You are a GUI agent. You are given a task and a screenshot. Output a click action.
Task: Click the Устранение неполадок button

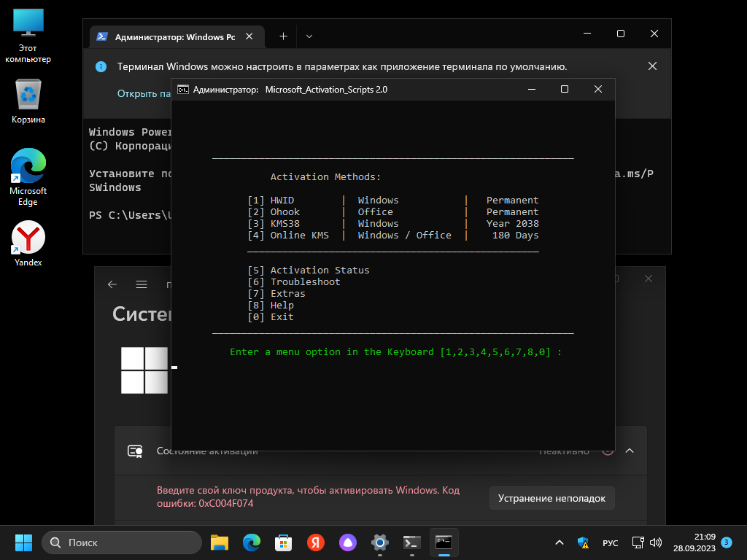coord(551,498)
